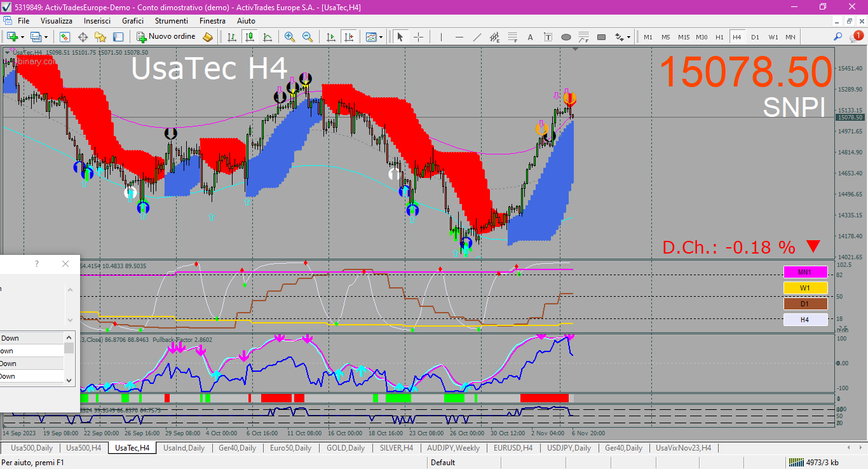868x469 pixels.
Task: Select the text 'A' tool
Action: tap(530, 37)
